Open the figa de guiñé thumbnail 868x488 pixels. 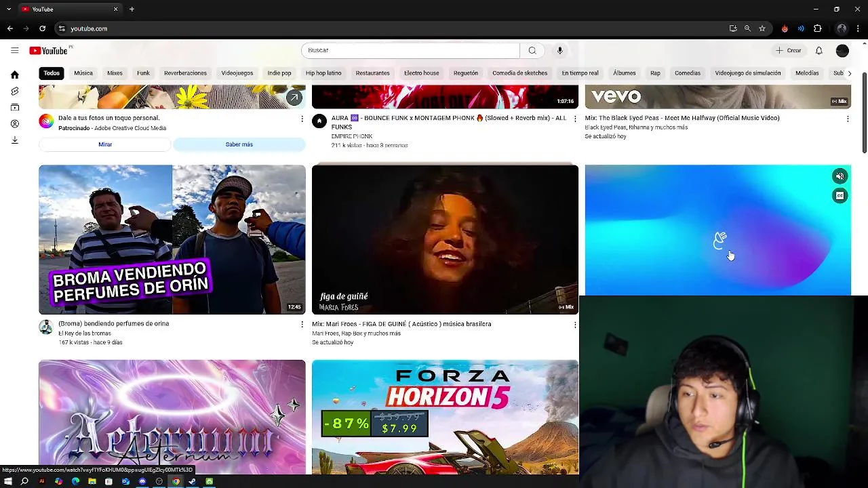445,239
